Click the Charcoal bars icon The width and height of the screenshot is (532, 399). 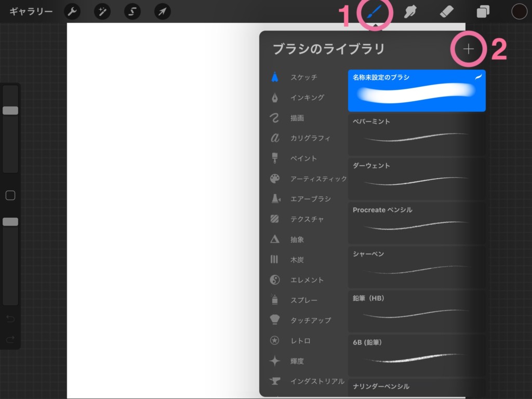(274, 260)
